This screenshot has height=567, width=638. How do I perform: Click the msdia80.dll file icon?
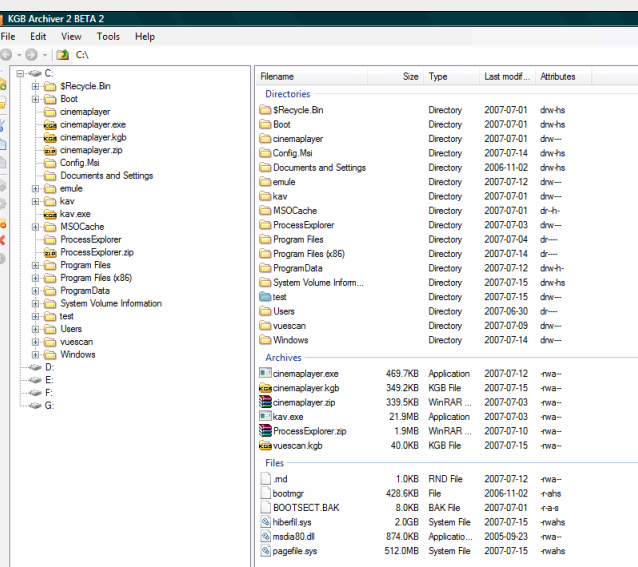[x=265, y=536]
